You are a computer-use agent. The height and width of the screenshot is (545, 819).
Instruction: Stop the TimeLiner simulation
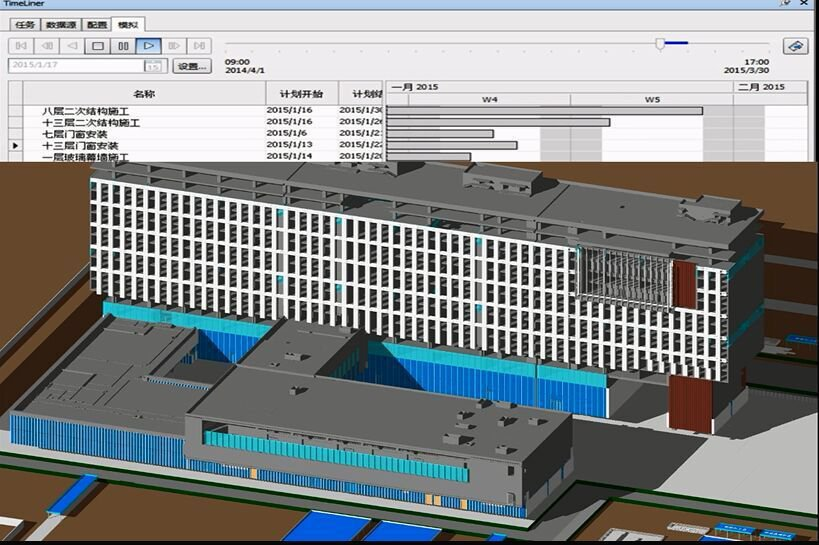click(x=98, y=46)
